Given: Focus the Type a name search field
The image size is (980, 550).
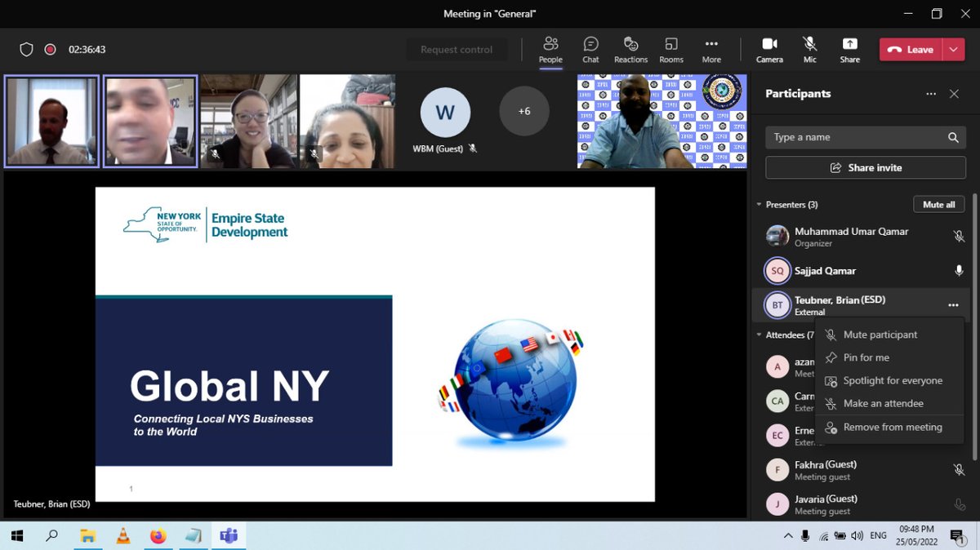Looking at the screenshot, I should coord(866,137).
